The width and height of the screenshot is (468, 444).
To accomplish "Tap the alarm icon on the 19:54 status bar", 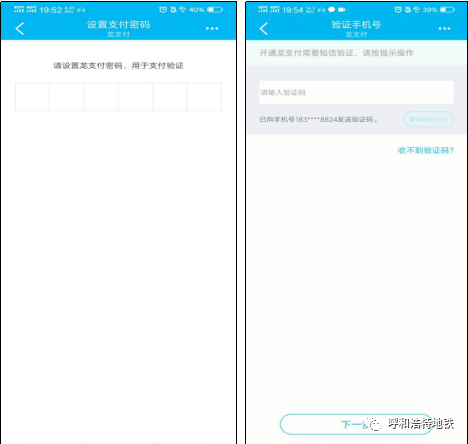I will point(398,10).
